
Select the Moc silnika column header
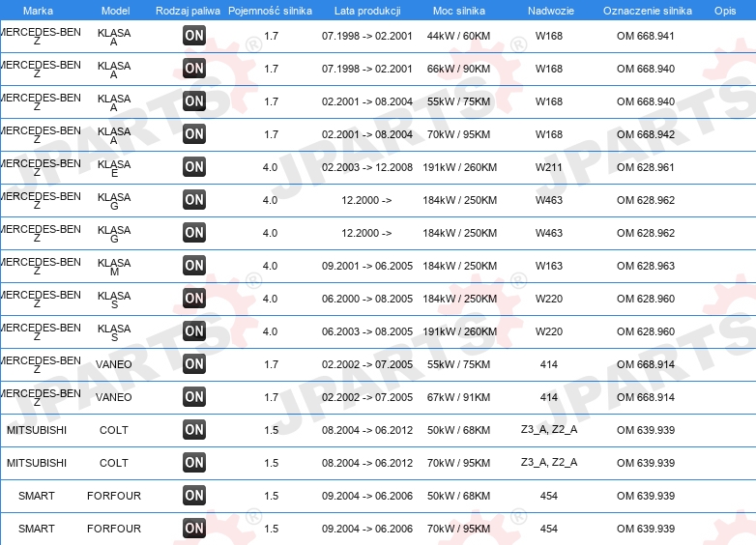tap(459, 11)
